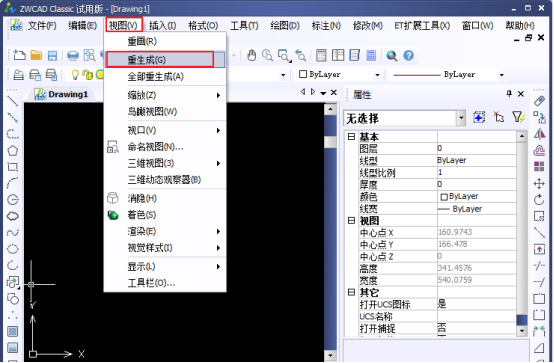The width and height of the screenshot is (554, 363).
Task: Close the 属性 properties panel
Action: click(521, 94)
